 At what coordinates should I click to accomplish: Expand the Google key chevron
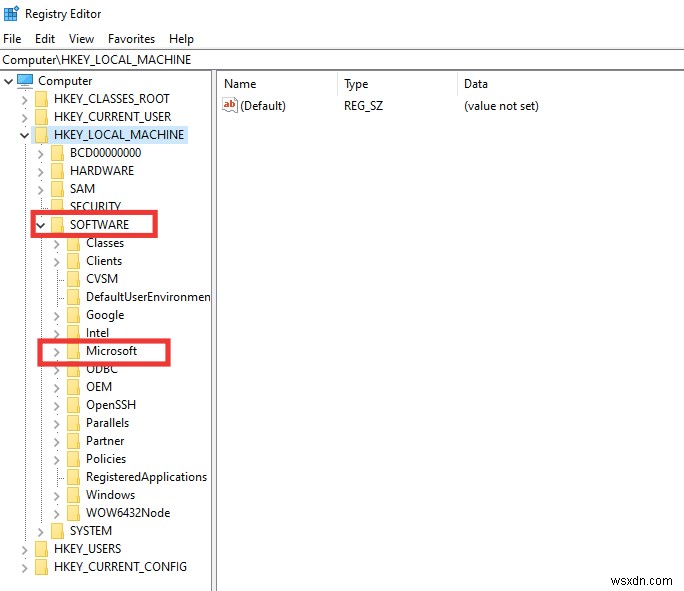57,316
